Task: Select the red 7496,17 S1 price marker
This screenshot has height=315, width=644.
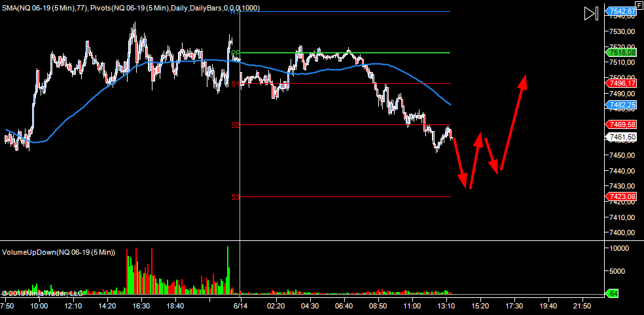Action: (x=621, y=83)
